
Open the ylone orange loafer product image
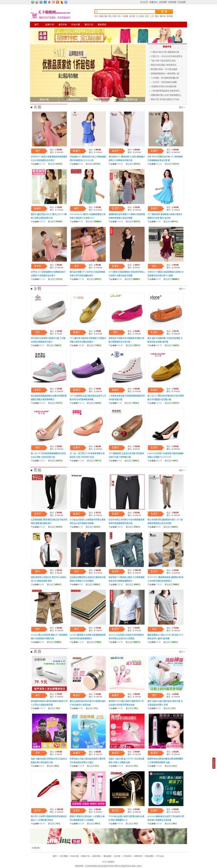tap(166, 310)
